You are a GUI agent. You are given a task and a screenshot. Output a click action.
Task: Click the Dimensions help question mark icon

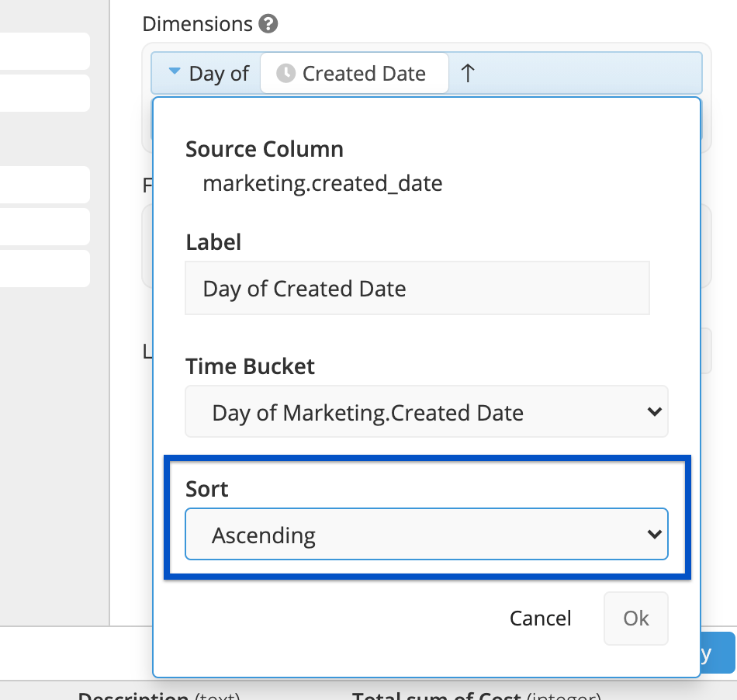(268, 24)
